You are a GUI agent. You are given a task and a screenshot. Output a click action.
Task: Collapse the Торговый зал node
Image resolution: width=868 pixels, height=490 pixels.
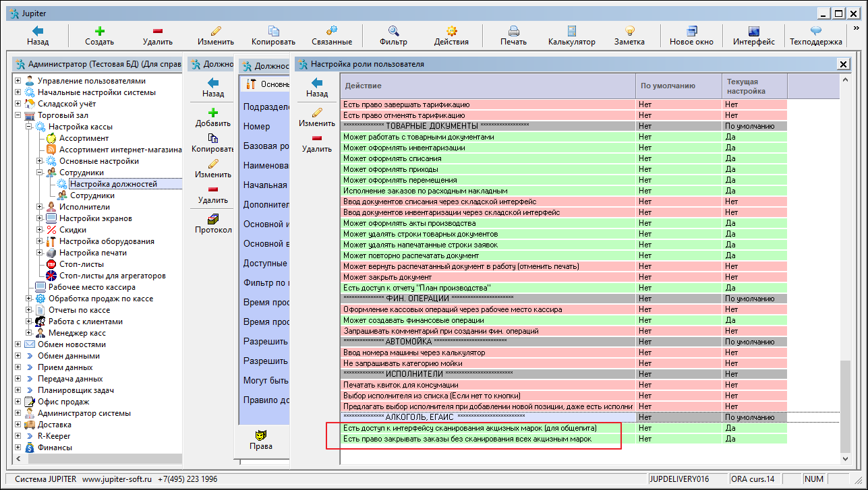point(18,115)
